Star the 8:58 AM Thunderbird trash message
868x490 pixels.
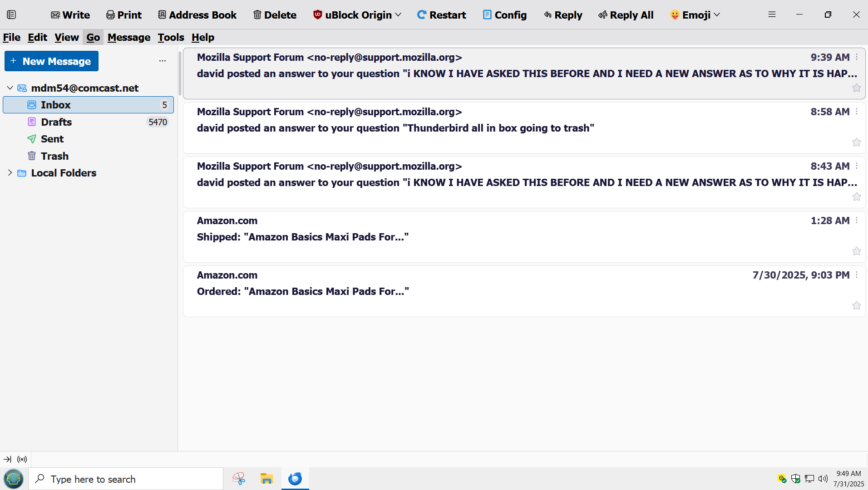857,142
